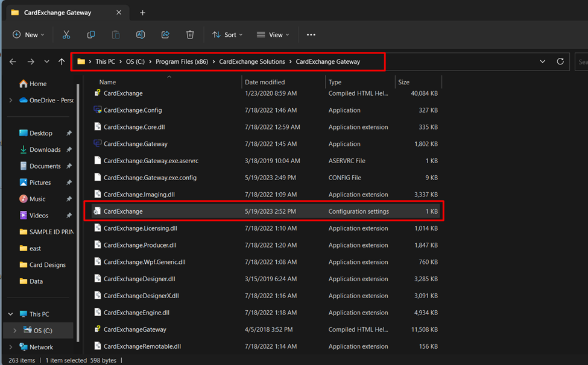
Task: Click the navigation pane scrollbar
Action: [x=78, y=213]
